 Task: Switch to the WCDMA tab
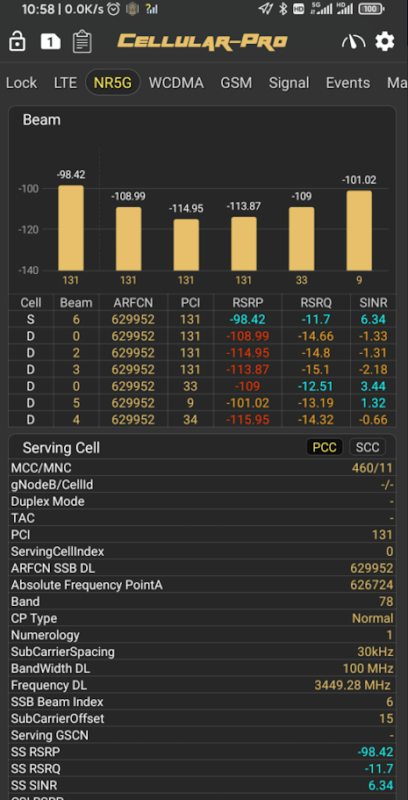(176, 83)
